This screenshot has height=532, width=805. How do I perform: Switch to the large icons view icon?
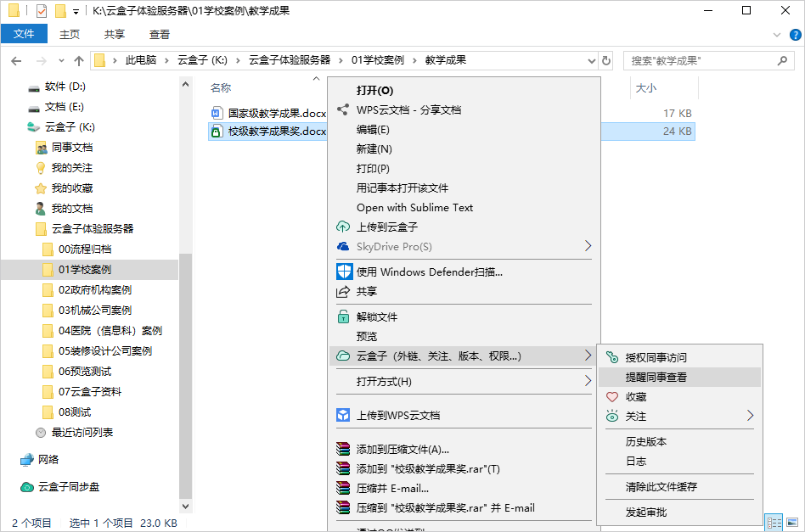(x=792, y=523)
